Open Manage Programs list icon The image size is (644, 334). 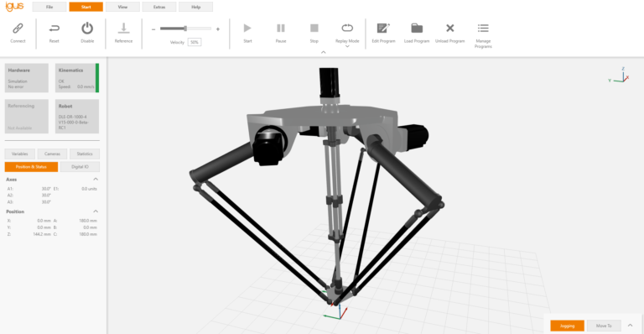[x=483, y=28]
